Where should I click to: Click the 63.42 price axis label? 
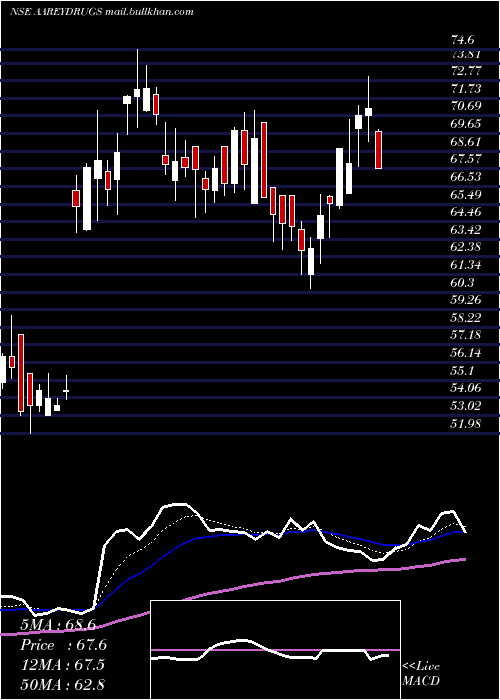tap(467, 230)
